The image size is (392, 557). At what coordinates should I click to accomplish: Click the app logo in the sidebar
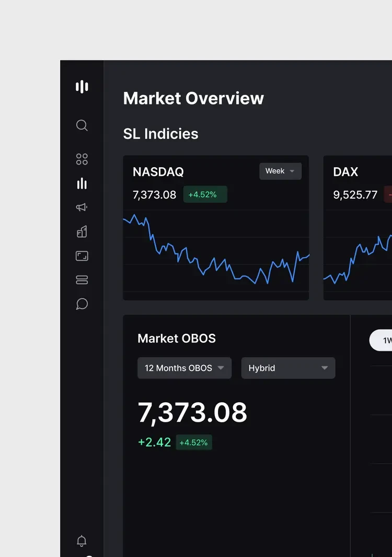pos(82,87)
